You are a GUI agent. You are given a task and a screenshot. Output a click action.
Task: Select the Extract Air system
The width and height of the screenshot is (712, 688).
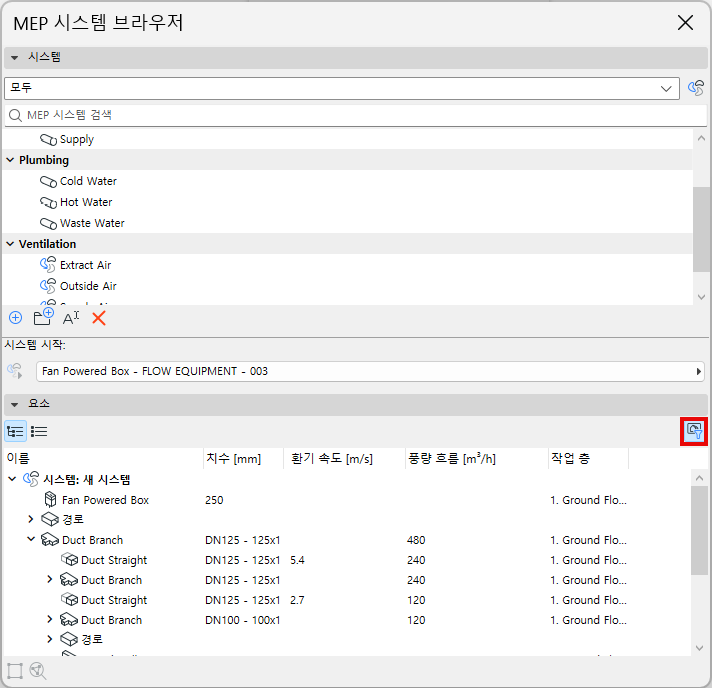[x=347, y=265]
